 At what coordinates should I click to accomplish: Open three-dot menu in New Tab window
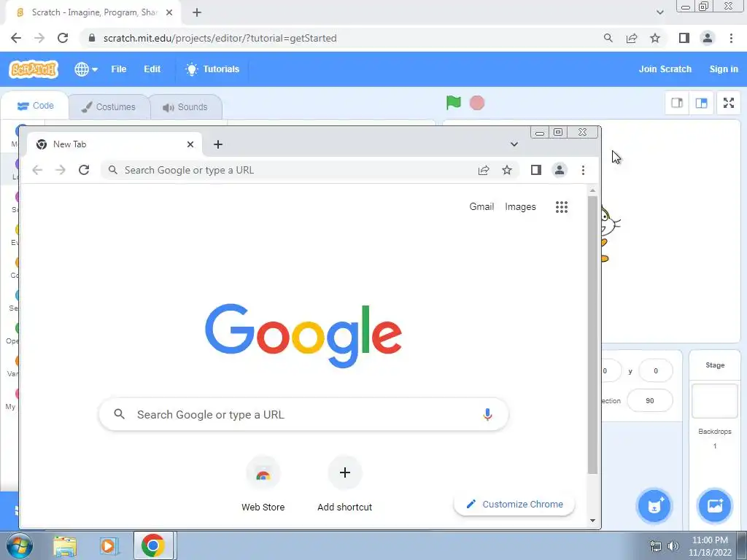point(583,170)
